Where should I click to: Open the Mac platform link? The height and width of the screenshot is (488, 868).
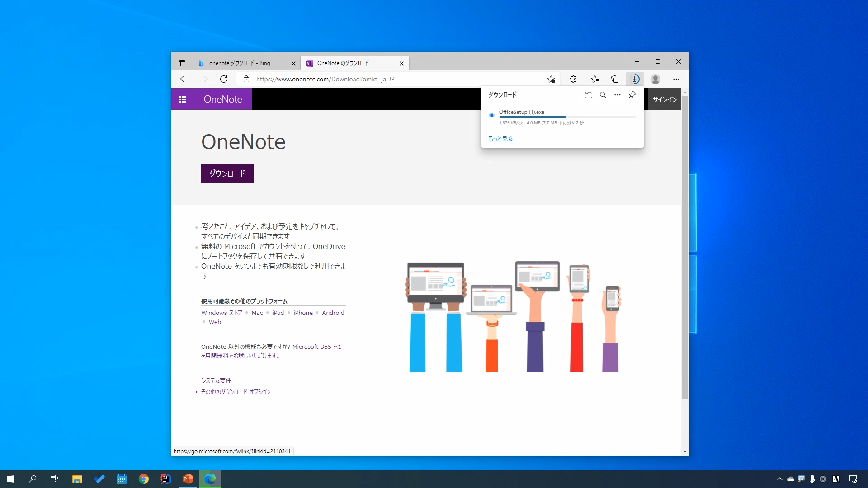[x=257, y=313]
